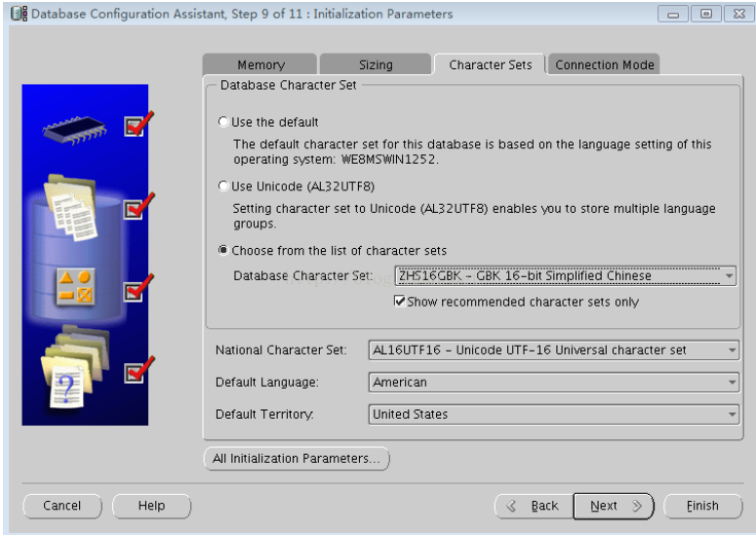Click the 'Setting character set to Unicode' description
The image size is (756, 535).
[474, 216]
